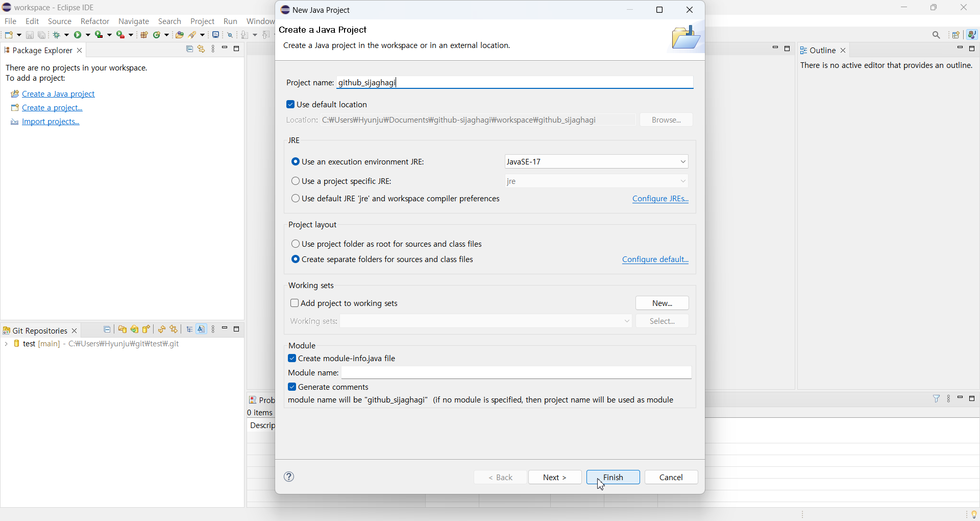The height and width of the screenshot is (521, 980).
Task: Click the Problems view filter icon
Action: (937, 399)
